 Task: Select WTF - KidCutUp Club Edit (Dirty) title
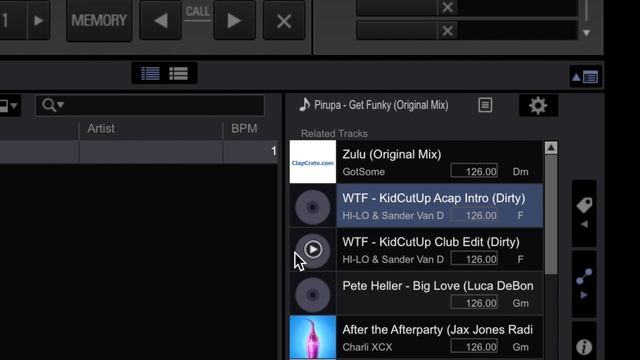click(x=431, y=242)
